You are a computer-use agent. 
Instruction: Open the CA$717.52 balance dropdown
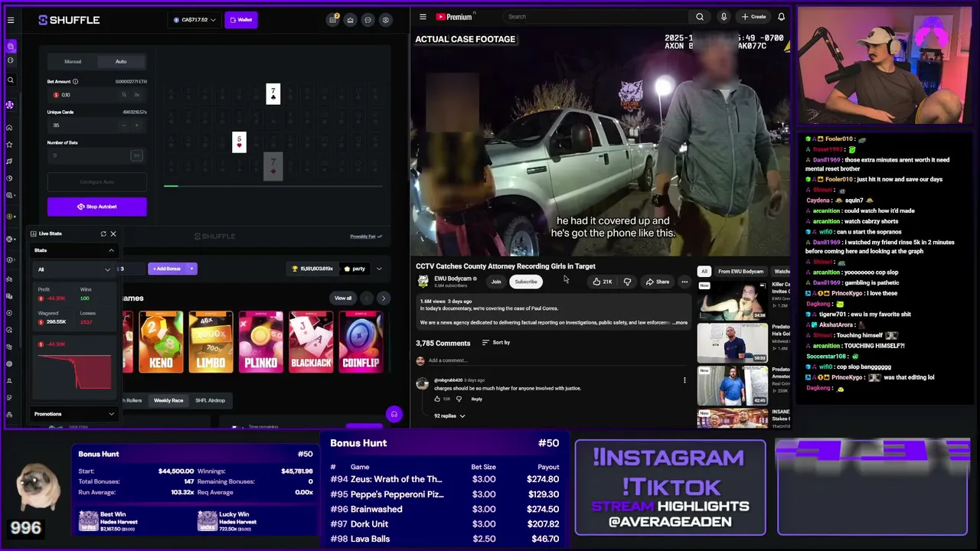(194, 20)
